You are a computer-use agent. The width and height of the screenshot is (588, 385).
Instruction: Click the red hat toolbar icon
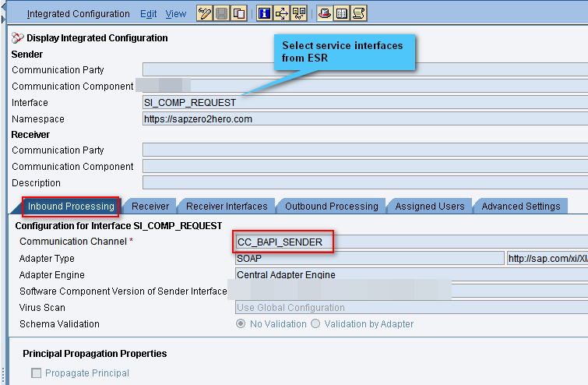pos(324,13)
